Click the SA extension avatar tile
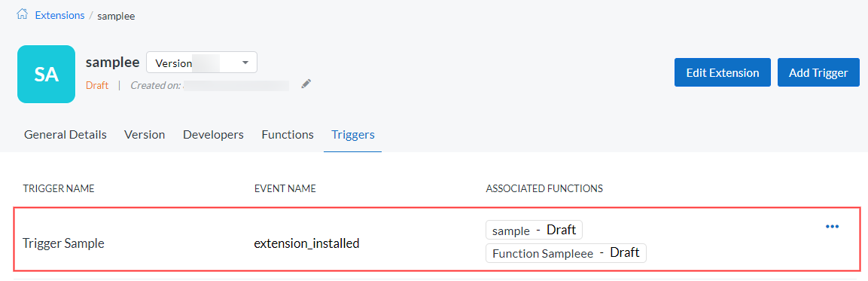Image resolution: width=868 pixels, height=281 pixels. (46, 75)
